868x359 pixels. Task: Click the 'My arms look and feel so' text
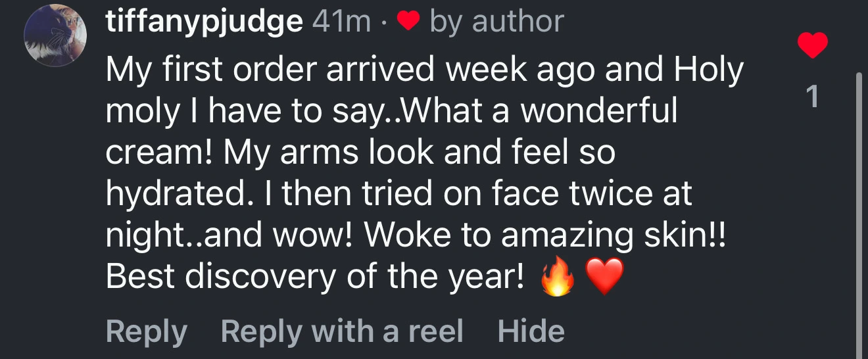pyautogui.click(x=419, y=153)
